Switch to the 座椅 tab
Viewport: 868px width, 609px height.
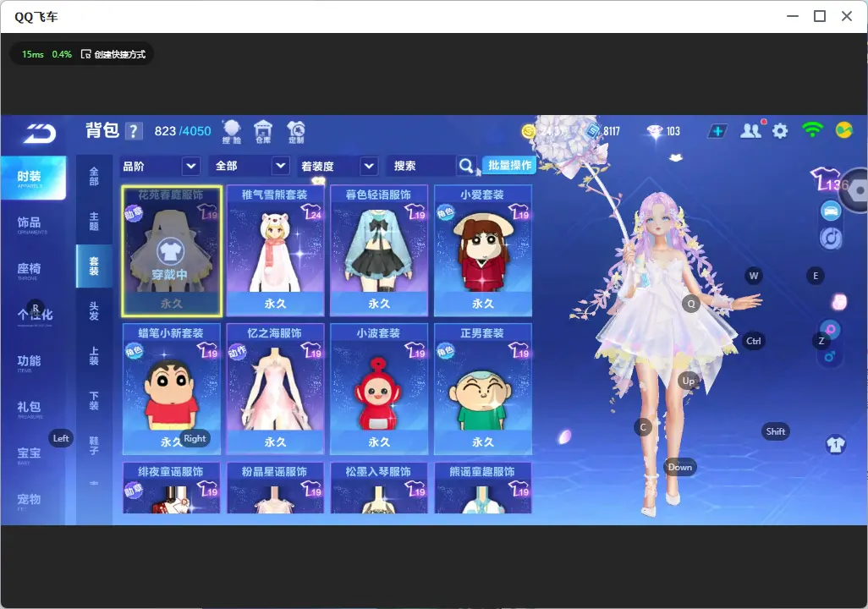(33, 270)
